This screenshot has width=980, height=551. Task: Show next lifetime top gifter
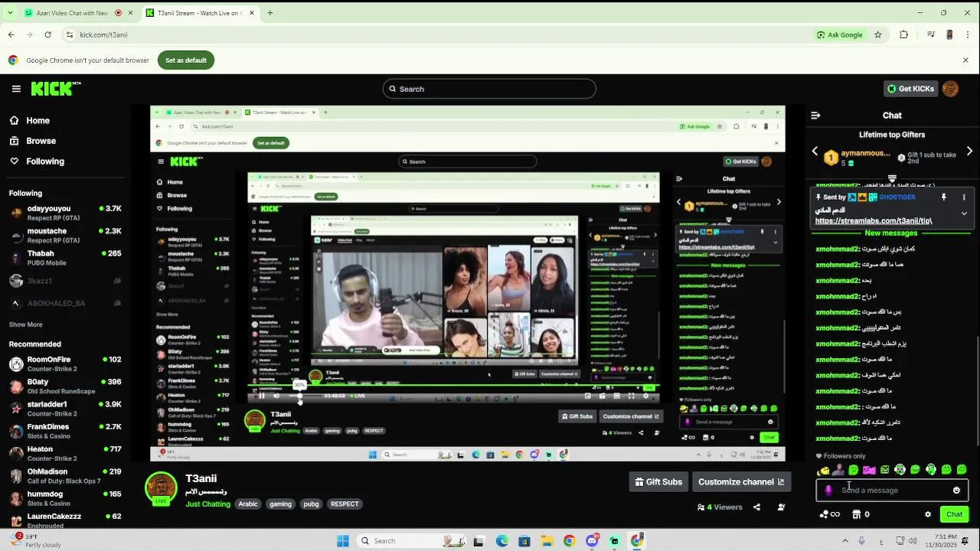(x=969, y=152)
